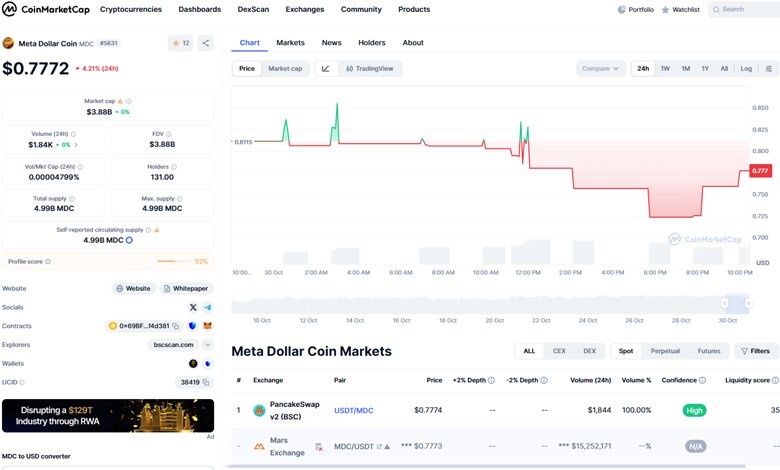Set chart range to 1M

tap(685, 69)
